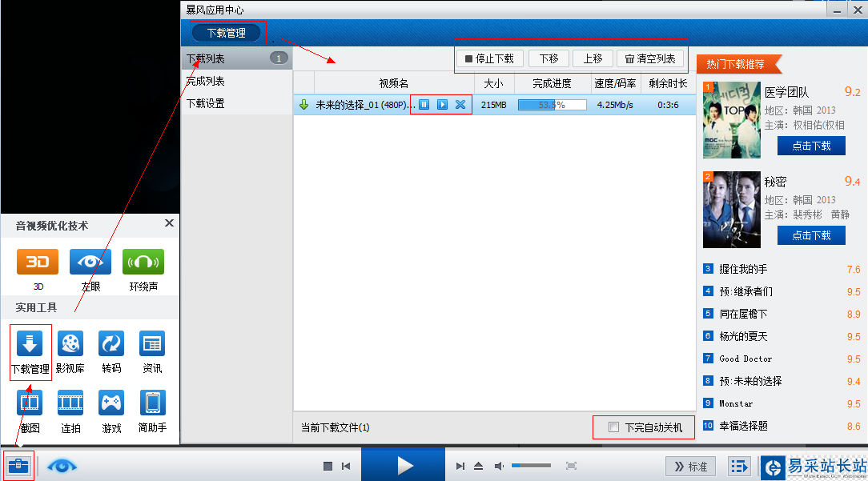Sort by the 大小 column header
Image resolution: width=868 pixels, height=481 pixels.
pyautogui.click(x=494, y=83)
